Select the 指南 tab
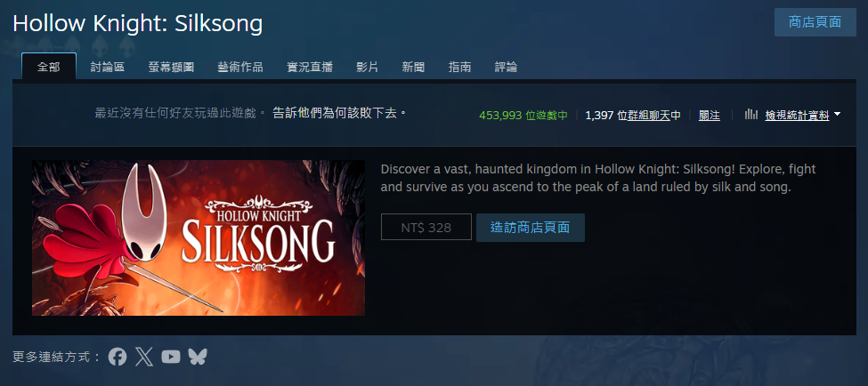The width and height of the screenshot is (868, 386). click(x=459, y=68)
